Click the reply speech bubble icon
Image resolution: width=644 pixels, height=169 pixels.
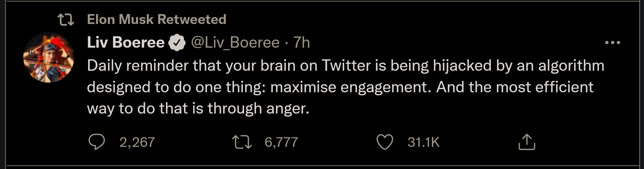[96, 142]
